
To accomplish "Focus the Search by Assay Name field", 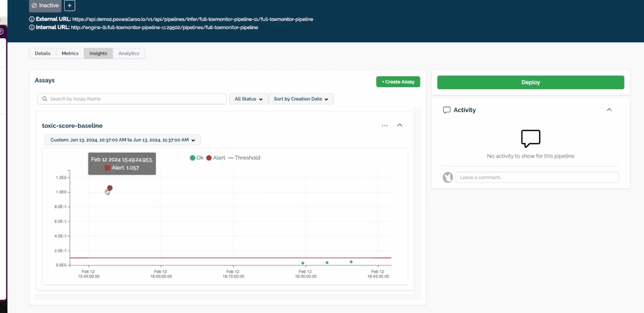I will [132, 99].
